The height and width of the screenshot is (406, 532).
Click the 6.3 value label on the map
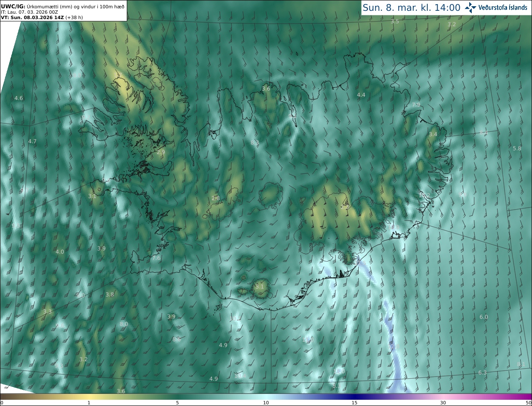(483, 373)
